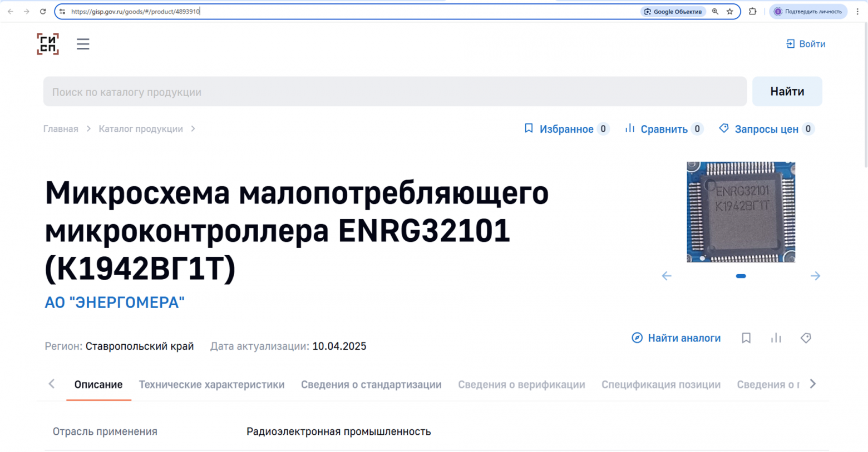Open price request via tag icon
The width and height of the screenshot is (868, 452).
[x=806, y=337]
